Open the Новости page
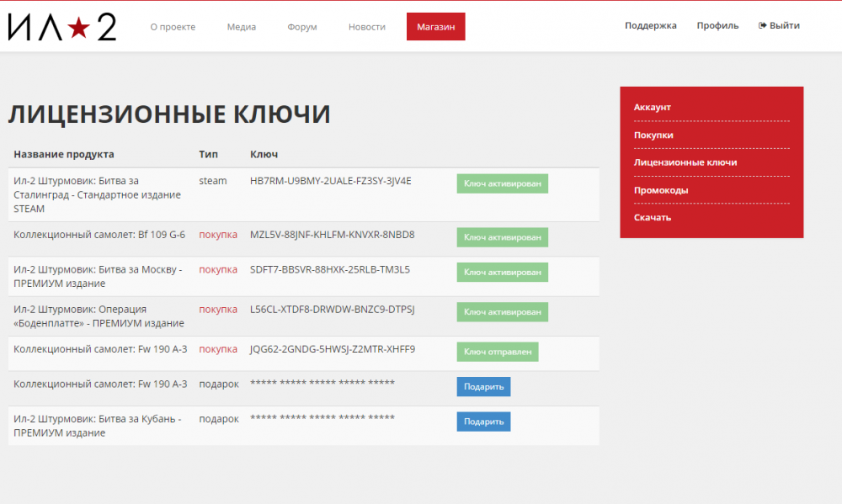The image size is (842, 504). pos(366,26)
